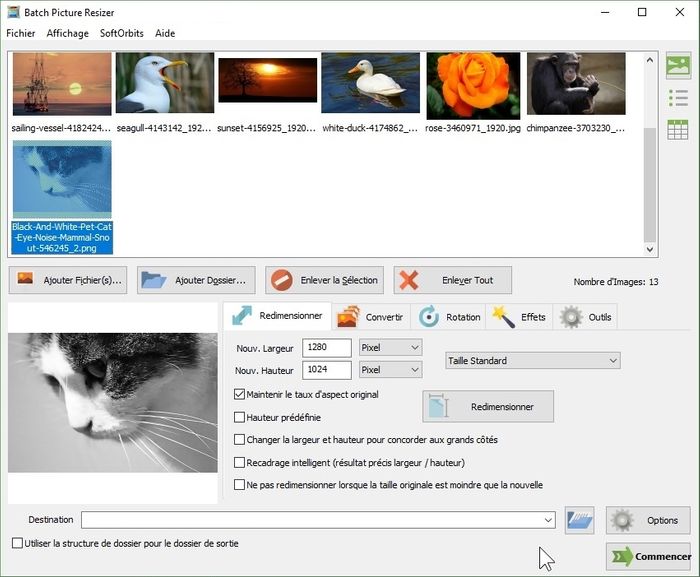700x577 pixels.
Task: Enable Hauteur prédéfinie checkbox
Action: (239, 417)
